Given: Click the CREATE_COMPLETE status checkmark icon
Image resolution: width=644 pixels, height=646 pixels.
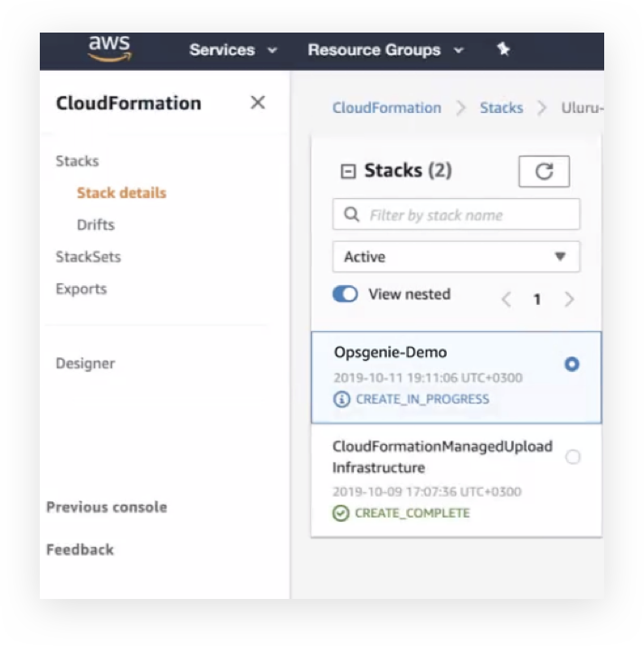Looking at the screenshot, I should [x=341, y=513].
